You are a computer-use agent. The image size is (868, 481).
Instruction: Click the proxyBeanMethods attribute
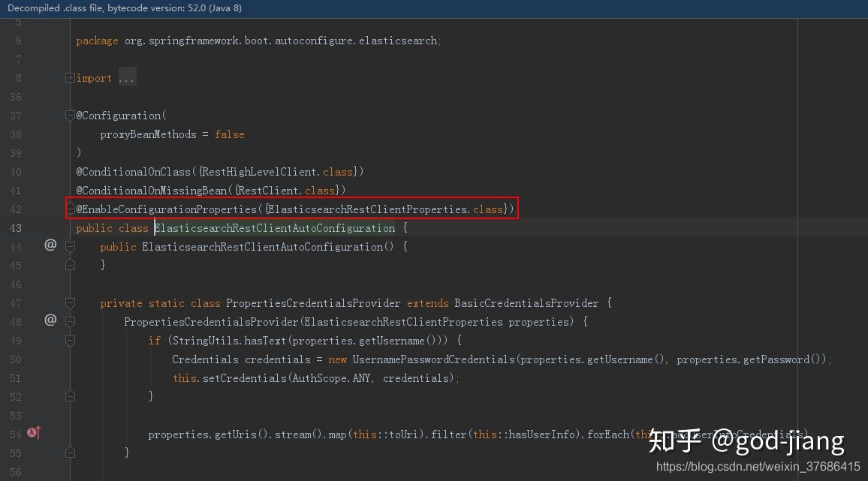tap(148, 134)
